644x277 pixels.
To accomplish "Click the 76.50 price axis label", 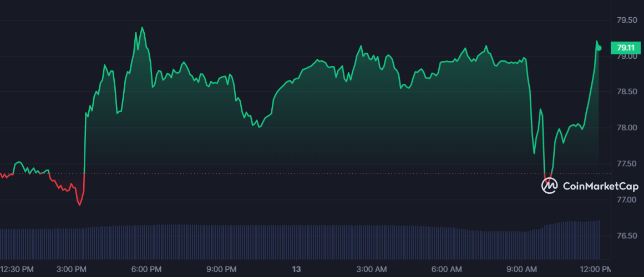I will [x=626, y=235].
